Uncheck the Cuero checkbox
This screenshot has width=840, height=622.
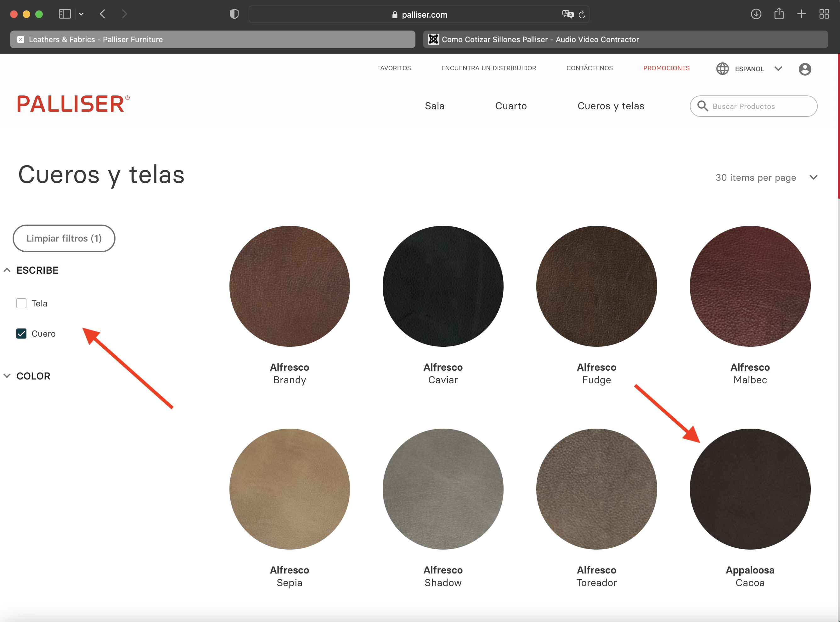21,334
